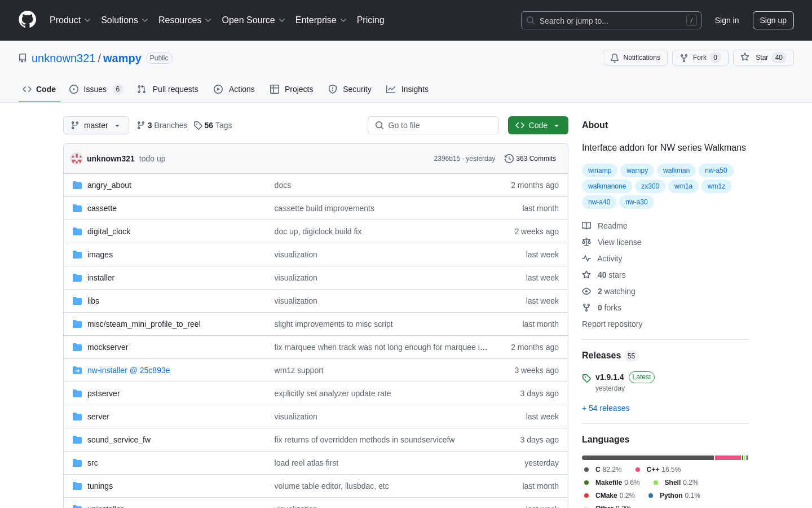The width and height of the screenshot is (812, 508).
Task: Focus the Search or jump to field
Action: (x=611, y=20)
